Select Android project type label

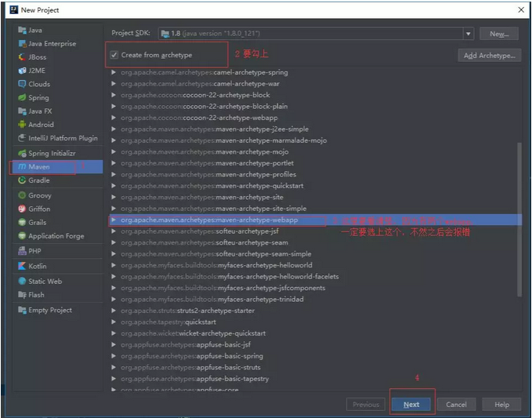click(41, 125)
